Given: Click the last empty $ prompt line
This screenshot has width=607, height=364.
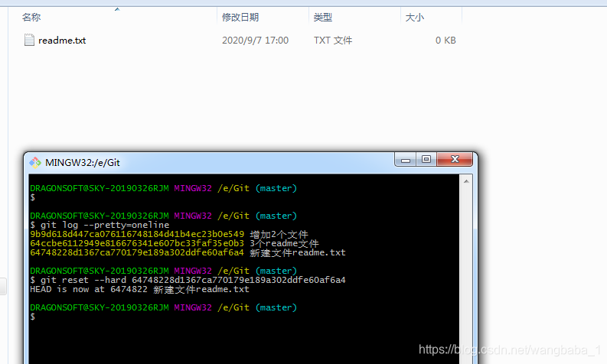Looking at the screenshot, I should [32, 317].
